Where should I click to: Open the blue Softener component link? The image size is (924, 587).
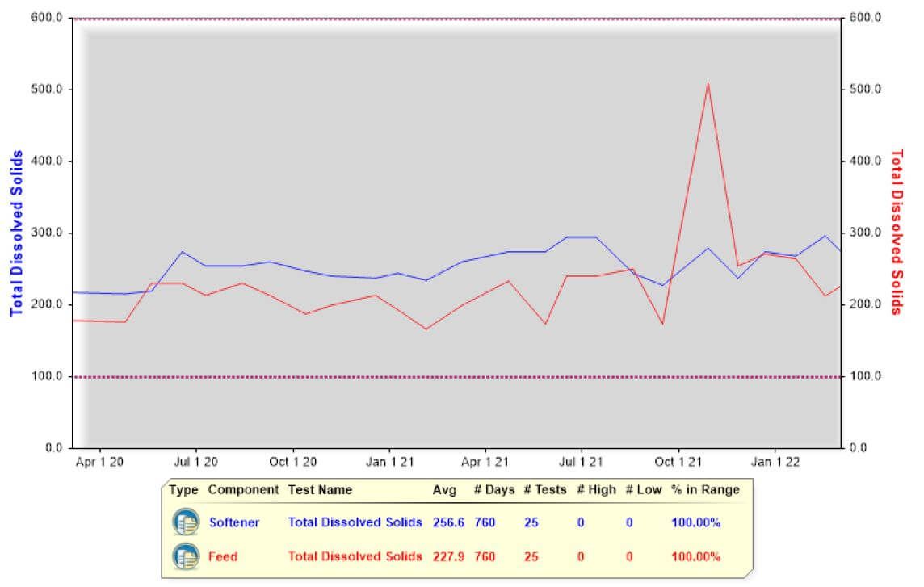pos(234,522)
